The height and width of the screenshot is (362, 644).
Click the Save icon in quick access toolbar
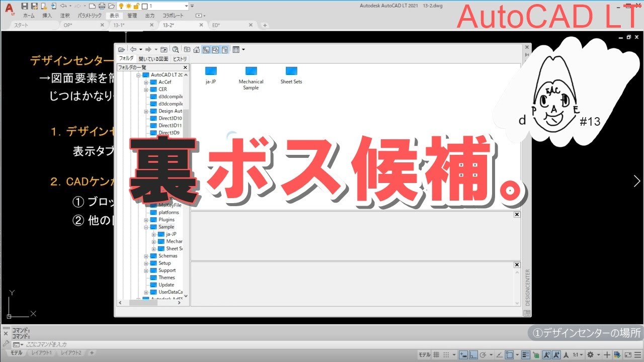[x=25, y=6]
